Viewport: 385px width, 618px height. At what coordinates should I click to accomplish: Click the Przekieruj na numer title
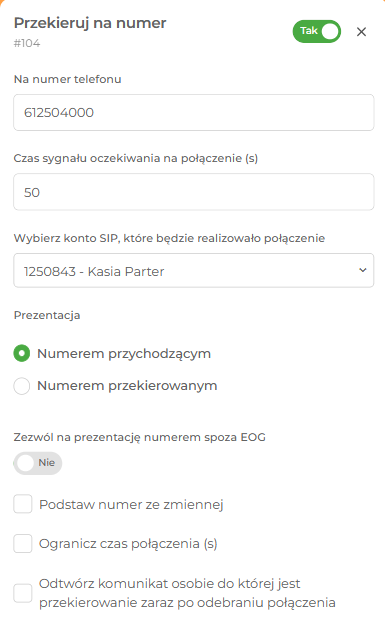(x=90, y=23)
